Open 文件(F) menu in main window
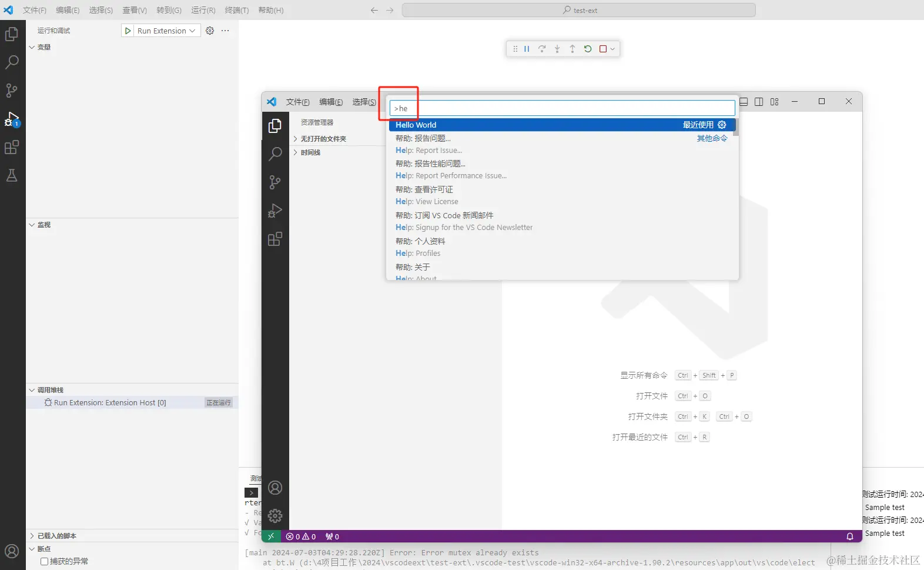This screenshot has height=570, width=924. (x=35, y=10)
